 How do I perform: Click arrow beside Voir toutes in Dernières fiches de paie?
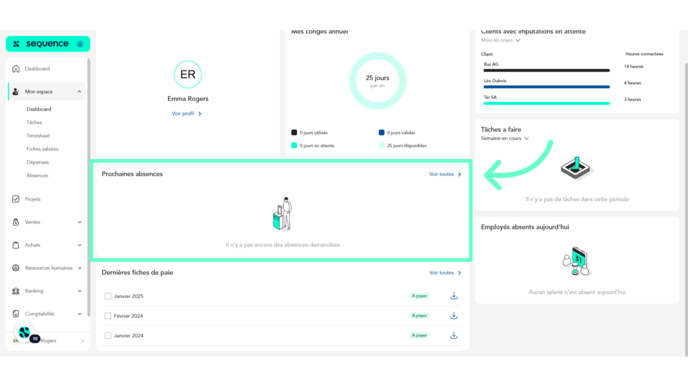coord(459,273)
